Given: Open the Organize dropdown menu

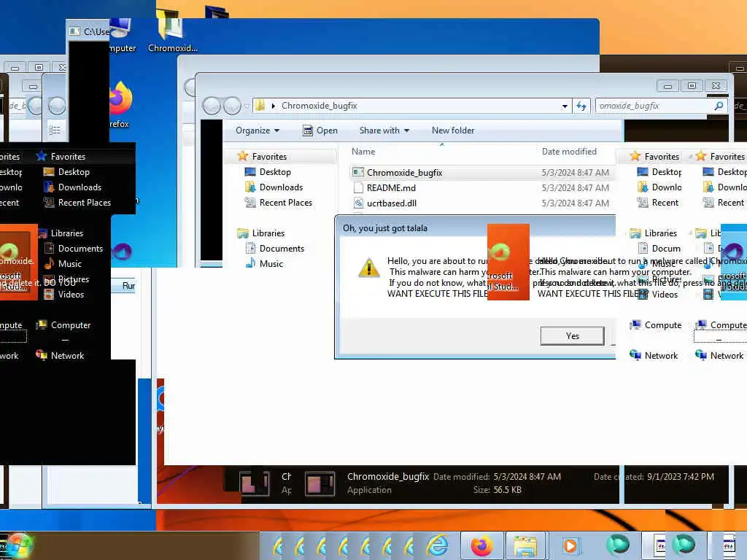Looking at the screenshot, I should tap(258, 131).
